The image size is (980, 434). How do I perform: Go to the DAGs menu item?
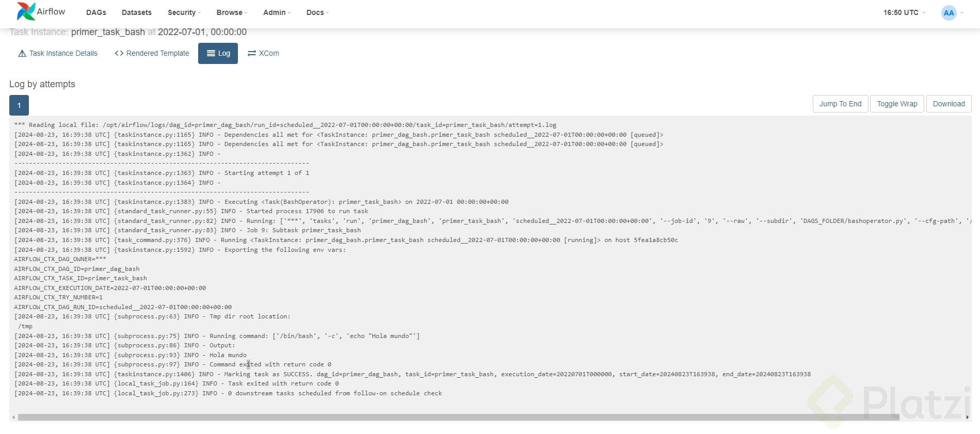click(x=96, y=12)
